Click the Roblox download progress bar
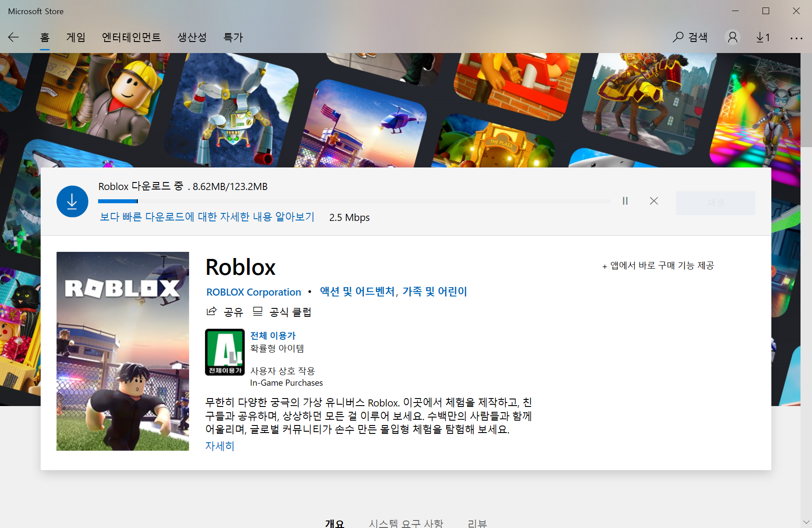812x528 pixels. tap(354, 201)
